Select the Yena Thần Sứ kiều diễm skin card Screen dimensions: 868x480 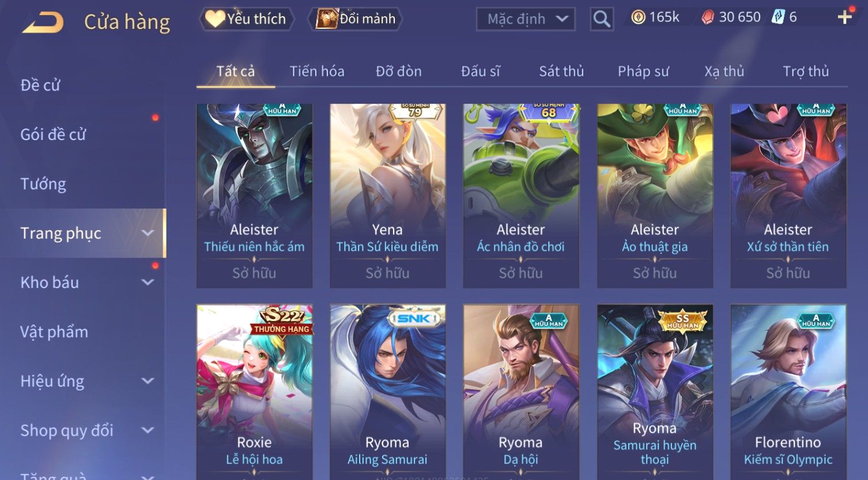click(x=388, y=196)
